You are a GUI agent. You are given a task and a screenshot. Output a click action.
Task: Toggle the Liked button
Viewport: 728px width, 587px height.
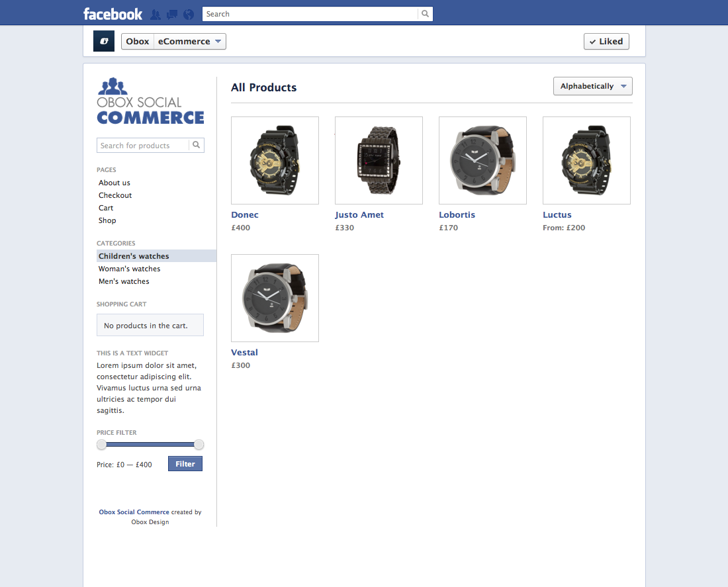[x=606, y=41]
